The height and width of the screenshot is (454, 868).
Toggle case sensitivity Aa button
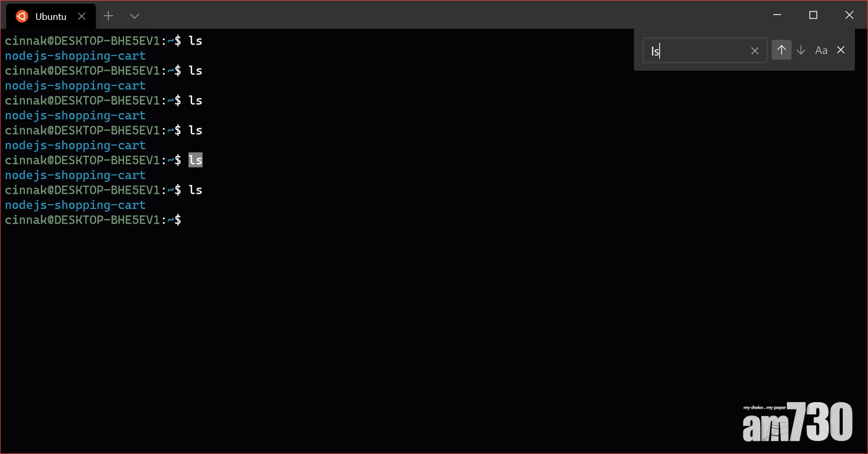(x=821, y=50)
